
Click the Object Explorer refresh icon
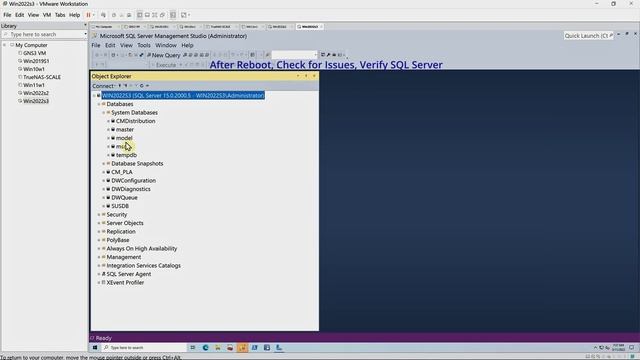[142, 86]
